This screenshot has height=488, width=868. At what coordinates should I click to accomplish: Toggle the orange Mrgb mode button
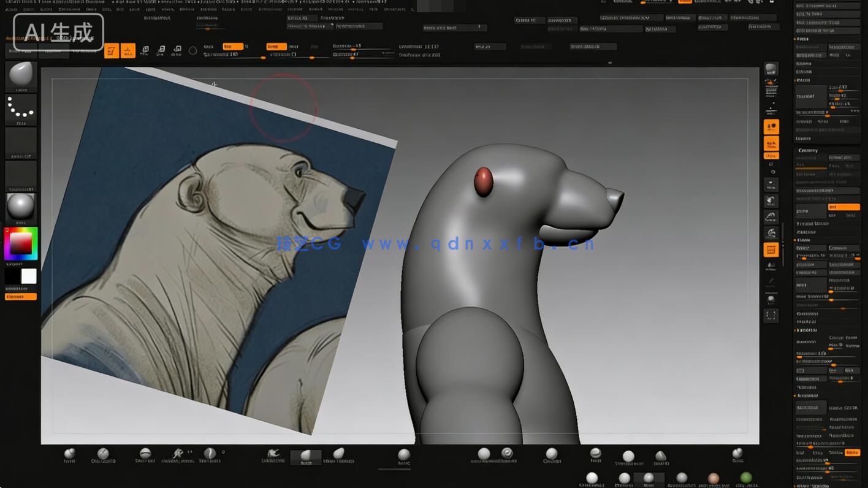pyautogui.click(x=233, y=46)
